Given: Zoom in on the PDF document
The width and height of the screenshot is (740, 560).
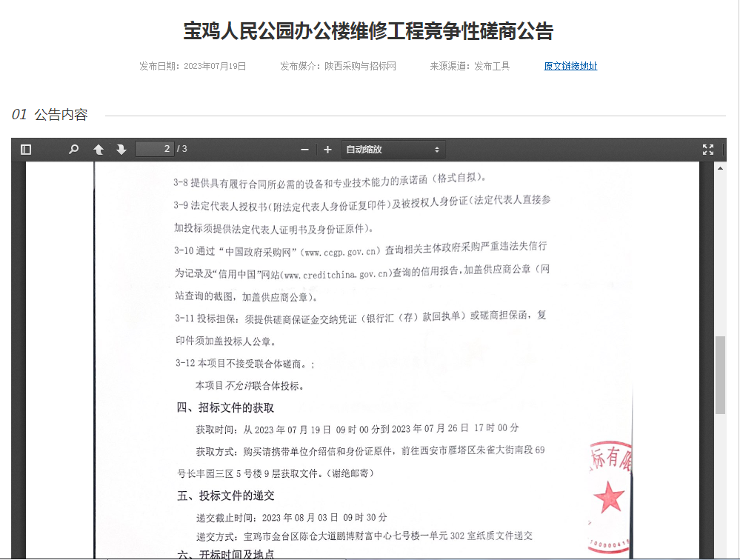Looking at the screenshot, I should pyautogui.click(x=327, y=150).
